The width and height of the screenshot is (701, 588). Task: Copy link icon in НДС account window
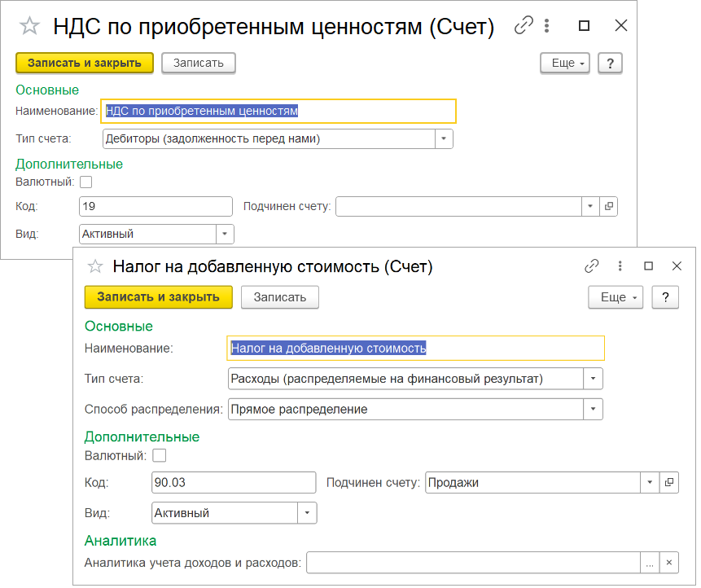pos(523,26)
